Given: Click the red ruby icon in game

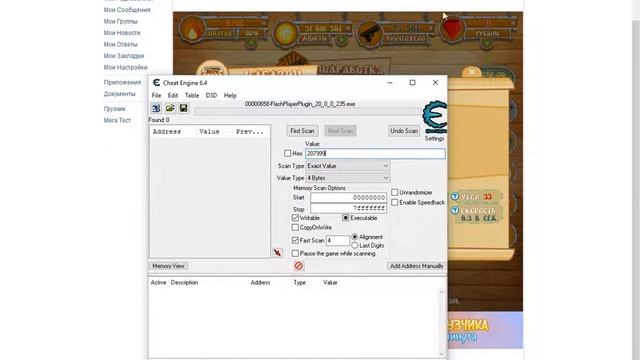Looking at the screenshot, I should 452,29.
